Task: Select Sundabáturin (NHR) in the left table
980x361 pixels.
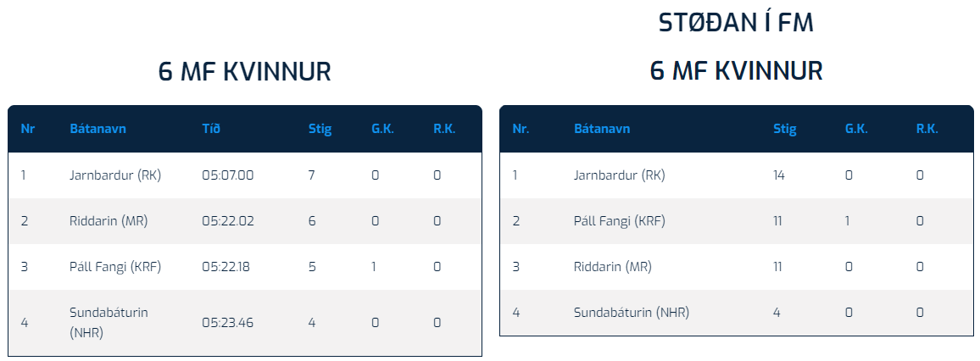Action: (x=109, y=323)
